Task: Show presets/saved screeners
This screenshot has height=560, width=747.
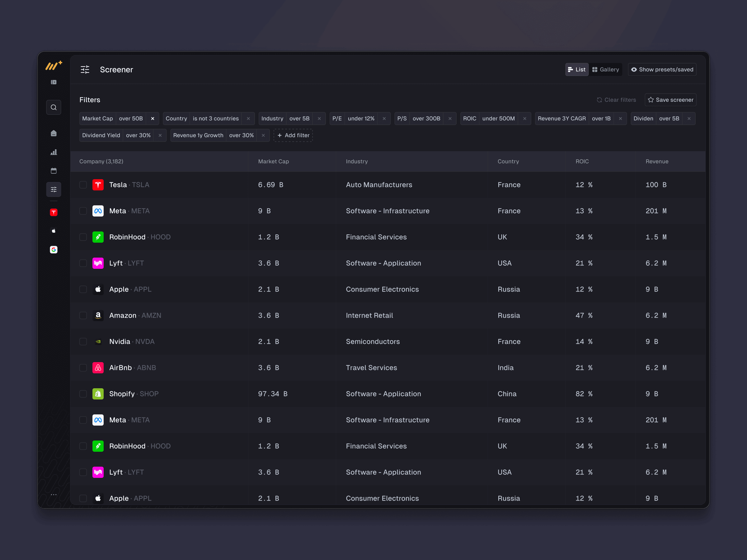Action: (662, 70)
